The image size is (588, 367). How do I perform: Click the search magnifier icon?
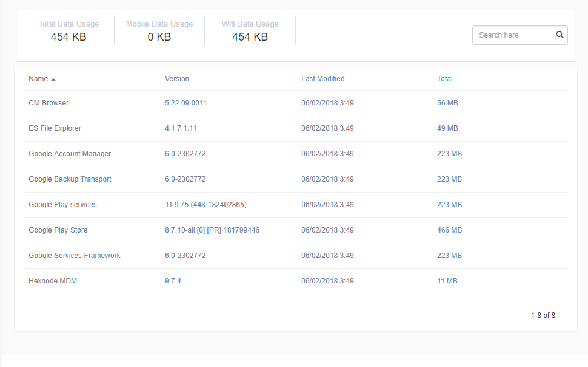click(x=560, y=35)
